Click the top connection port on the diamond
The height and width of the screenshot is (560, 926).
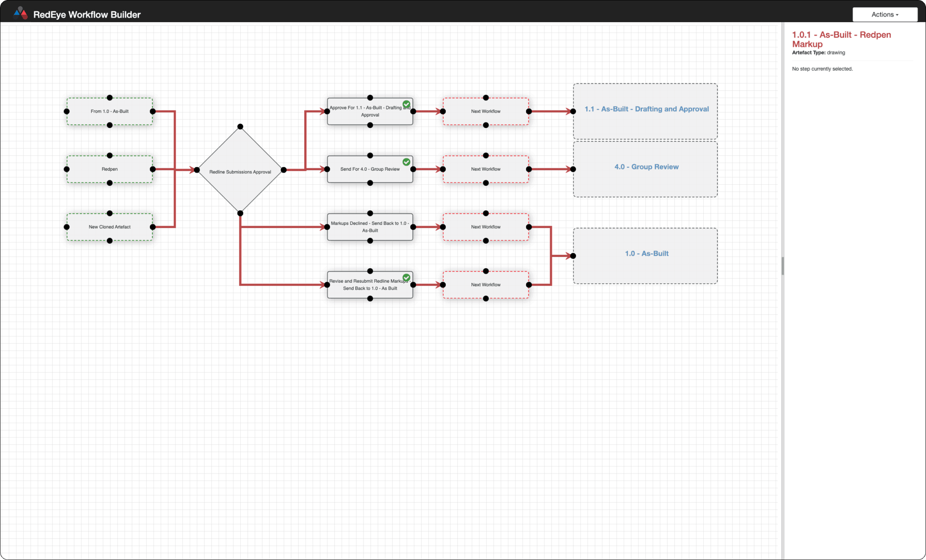pos(240,126)
